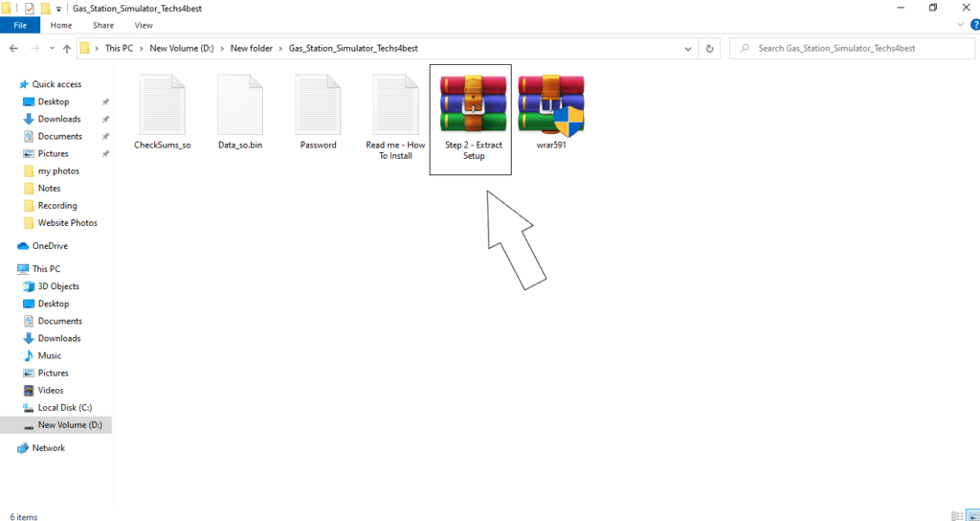Click Properties icon in Quick Access Toolbar
The height and width of the screenshot is (521, 980).
pyautogui.click(x=29, y=9)
